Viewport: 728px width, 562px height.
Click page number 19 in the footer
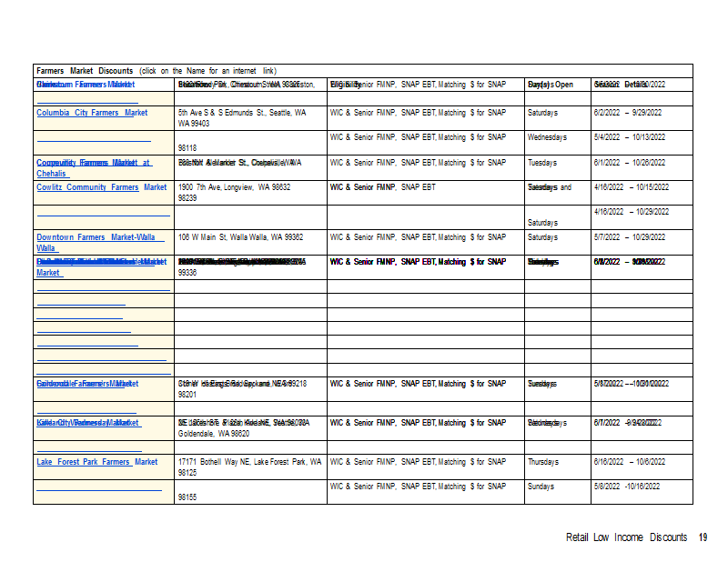[703, 537]
